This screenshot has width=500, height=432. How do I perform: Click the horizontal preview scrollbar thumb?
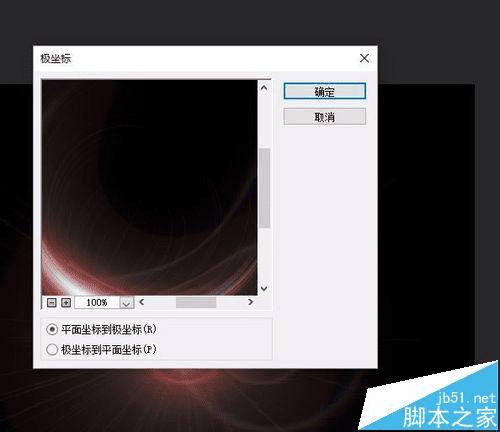coord(196,302)
